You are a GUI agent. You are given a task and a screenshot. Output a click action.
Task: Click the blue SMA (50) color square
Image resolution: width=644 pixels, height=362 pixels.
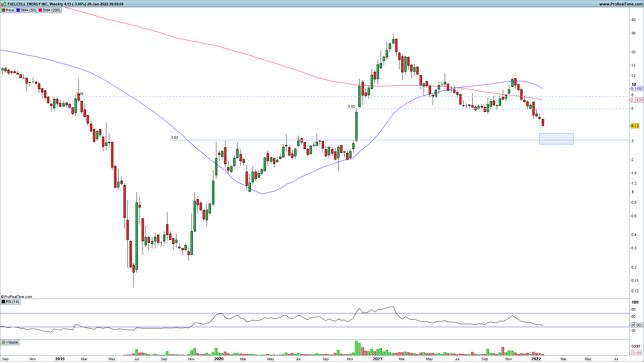pos(18,10)
